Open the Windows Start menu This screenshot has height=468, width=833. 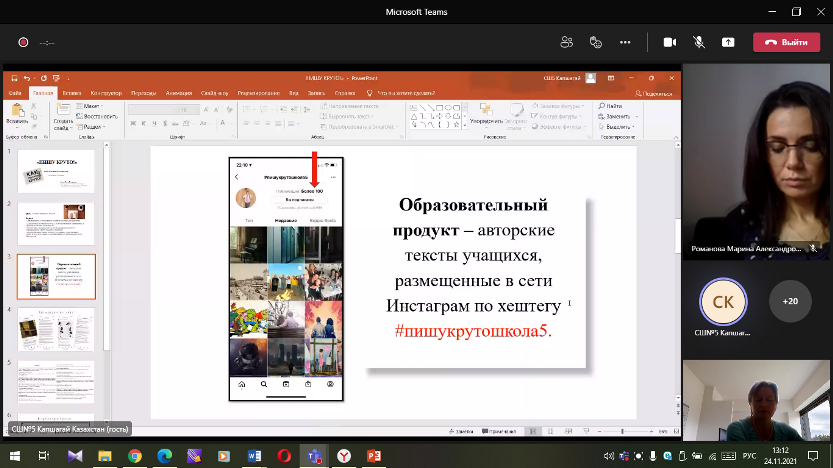point(14,455)
